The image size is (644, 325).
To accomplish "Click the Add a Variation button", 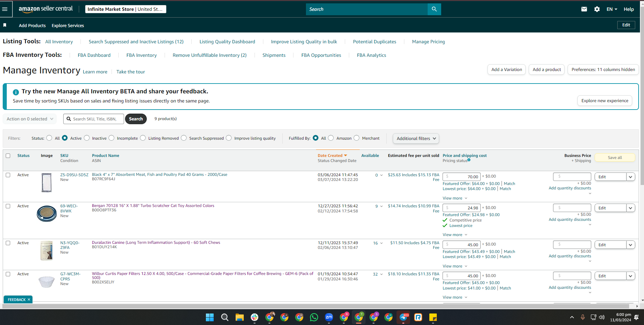I will pos(506,69).
